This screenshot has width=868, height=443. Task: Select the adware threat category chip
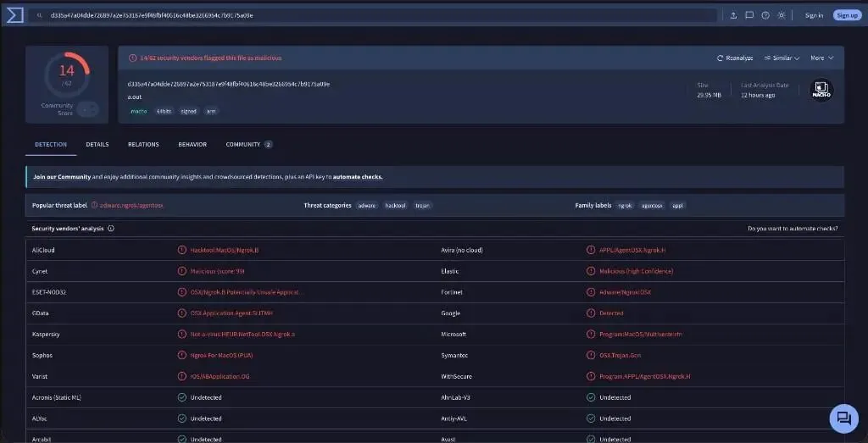(x=367, y=205)
